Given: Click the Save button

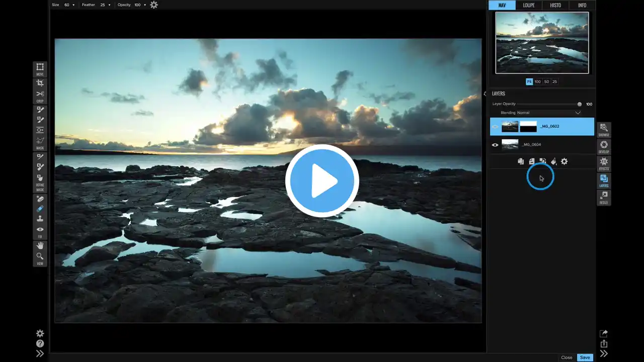Looking at the screenshot, I should point(585,357).
